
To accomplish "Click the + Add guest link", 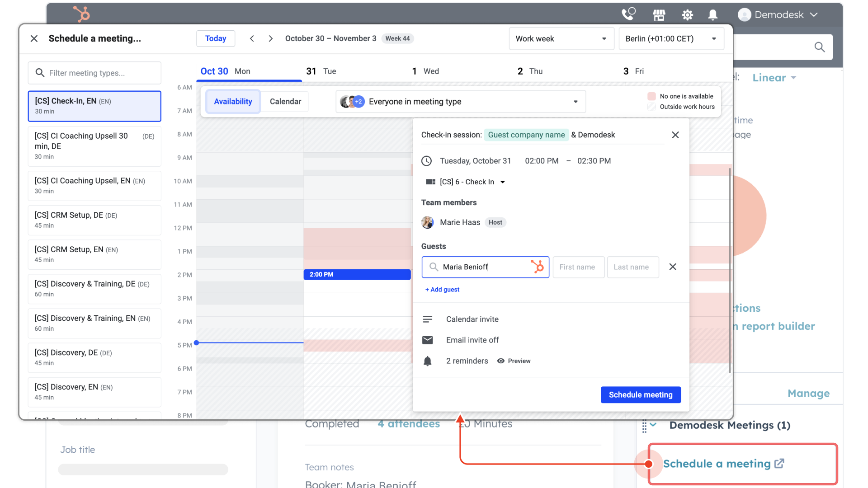I will coord(442,289).
